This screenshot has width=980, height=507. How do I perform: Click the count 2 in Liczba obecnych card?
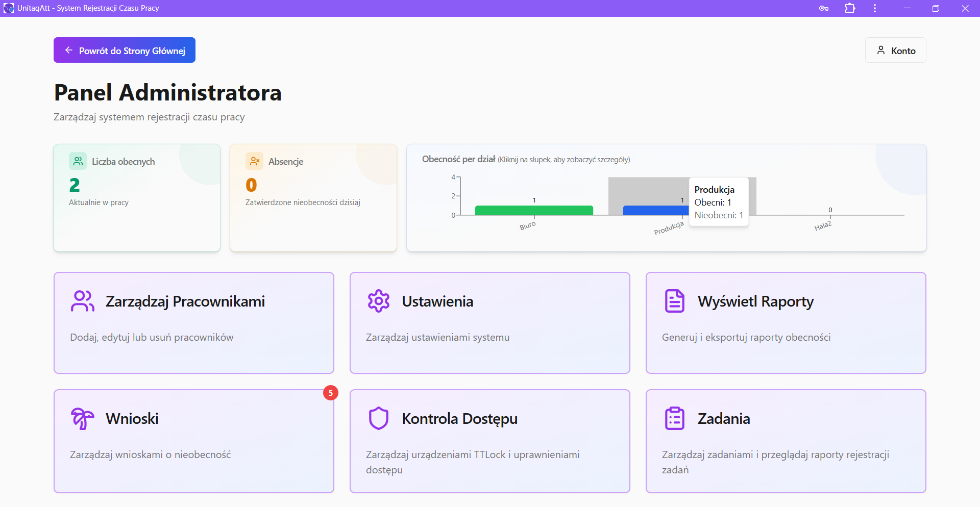pos(75,185)
